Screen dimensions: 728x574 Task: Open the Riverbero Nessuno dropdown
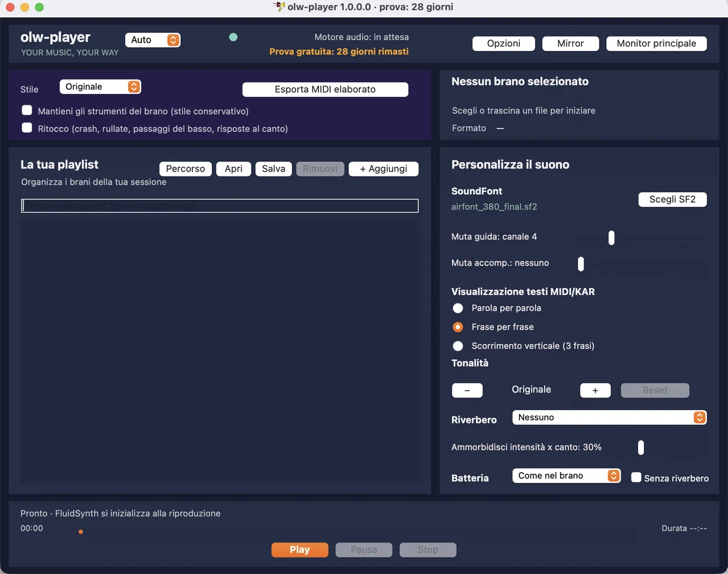coord(609,417)
